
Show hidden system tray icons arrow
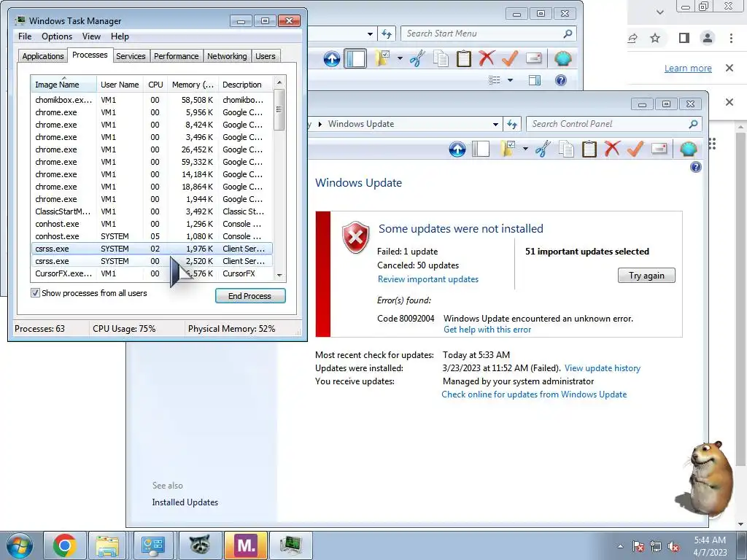(x=620, y=547)
